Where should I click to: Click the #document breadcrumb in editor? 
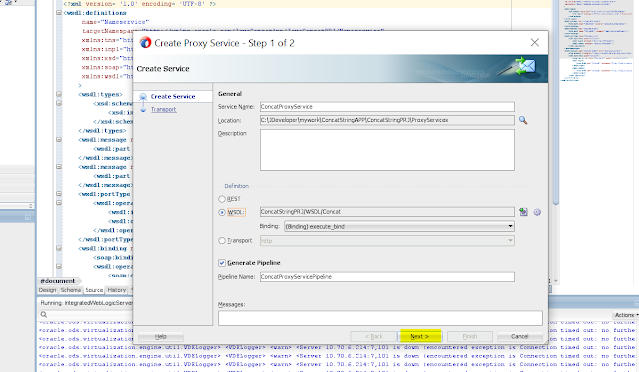57,281
